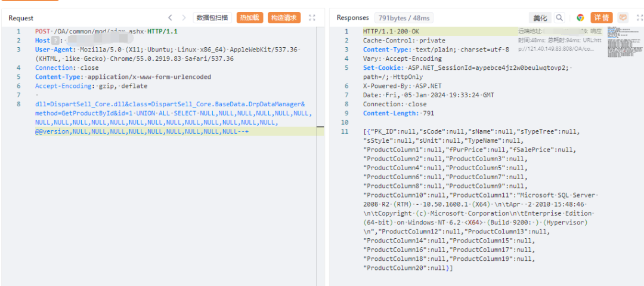This screenshot has width=644, height=286.
Task: Open search in Responses panel
Action: pyautogui.click(x=559, y=18)
